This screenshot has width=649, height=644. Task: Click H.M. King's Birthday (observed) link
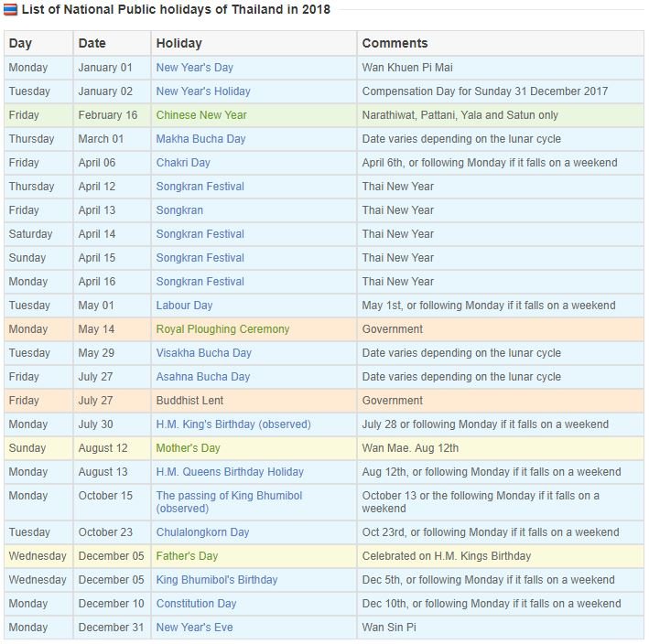233,424
